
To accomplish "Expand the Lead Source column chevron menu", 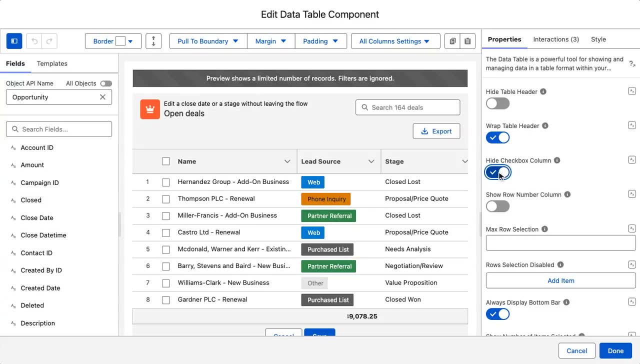I will tap(371, 161).
